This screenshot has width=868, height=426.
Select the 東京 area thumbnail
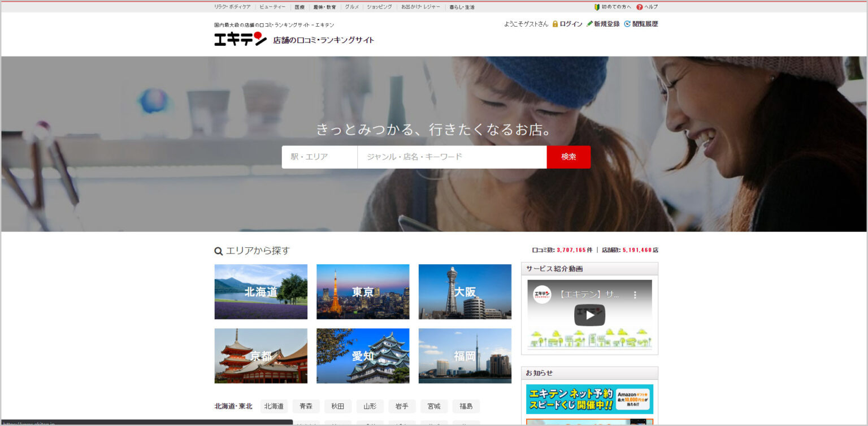(x=363, y=292)
